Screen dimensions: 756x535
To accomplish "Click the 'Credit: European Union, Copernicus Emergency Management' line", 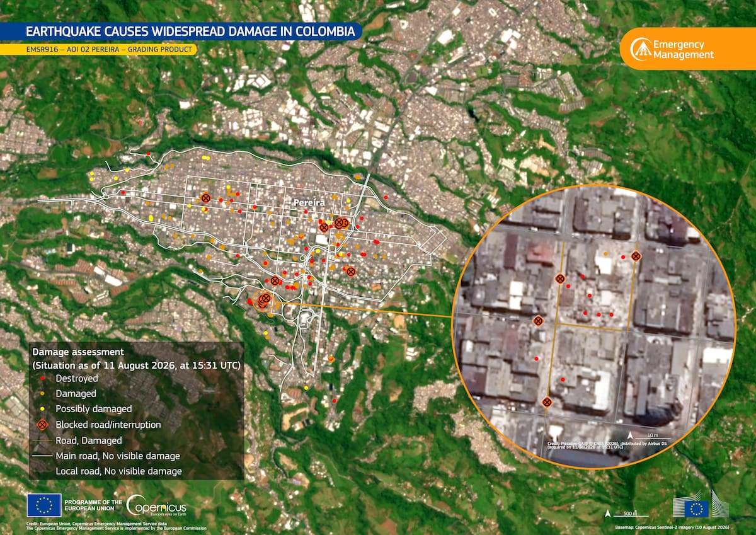I will [96, 524].
